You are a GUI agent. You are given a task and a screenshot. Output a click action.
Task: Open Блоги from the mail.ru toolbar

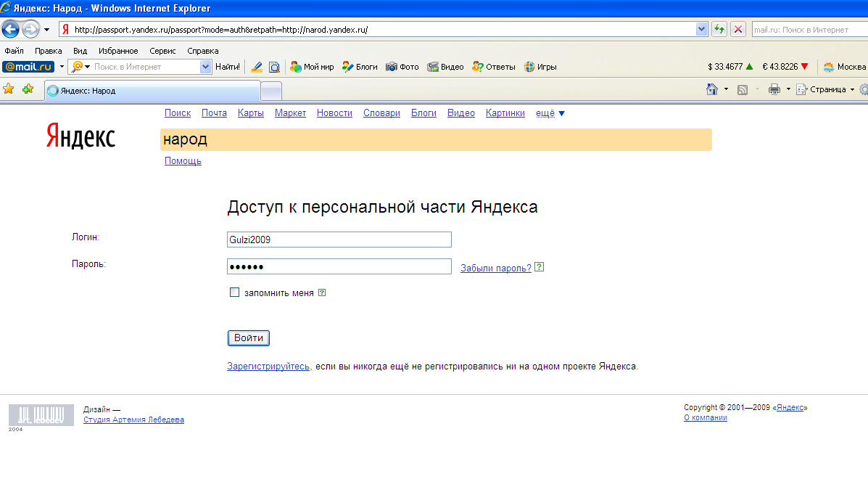click(359, 67)
